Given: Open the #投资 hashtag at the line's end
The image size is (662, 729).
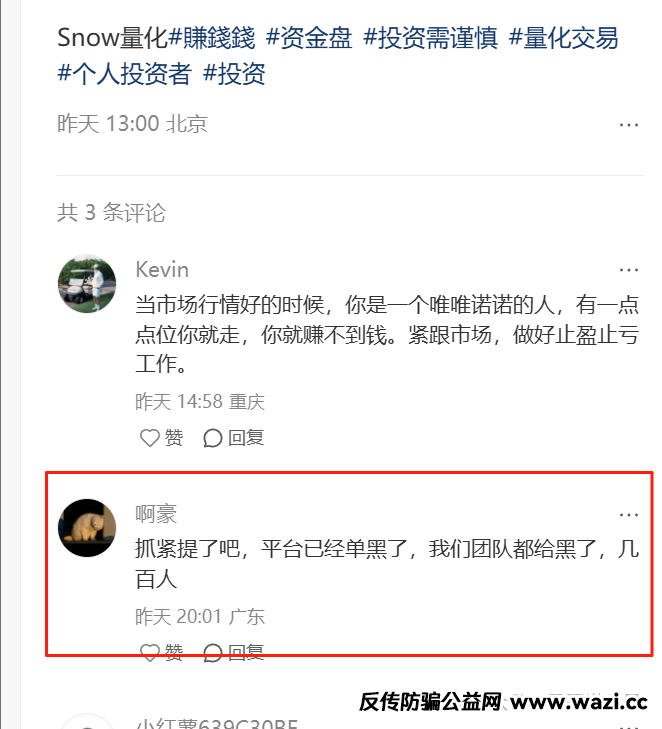Looking at the screenshot, I should coord(234,73).
